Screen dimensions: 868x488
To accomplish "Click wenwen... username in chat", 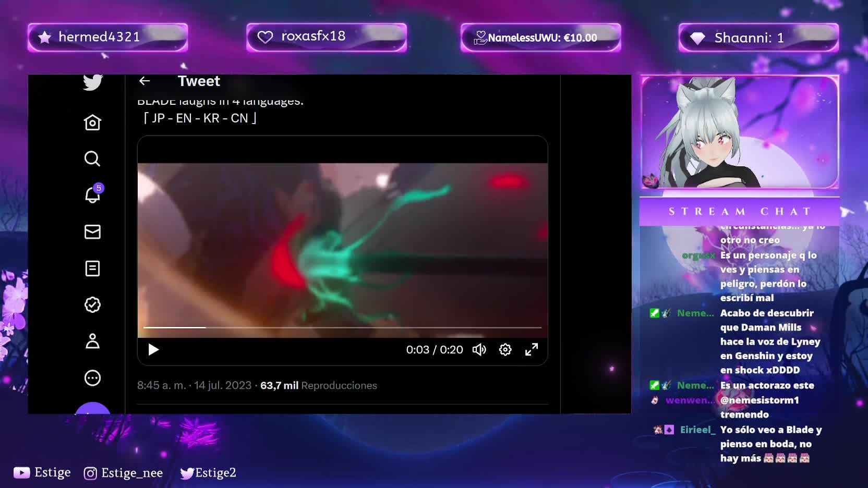I will [x=691, y=400].
